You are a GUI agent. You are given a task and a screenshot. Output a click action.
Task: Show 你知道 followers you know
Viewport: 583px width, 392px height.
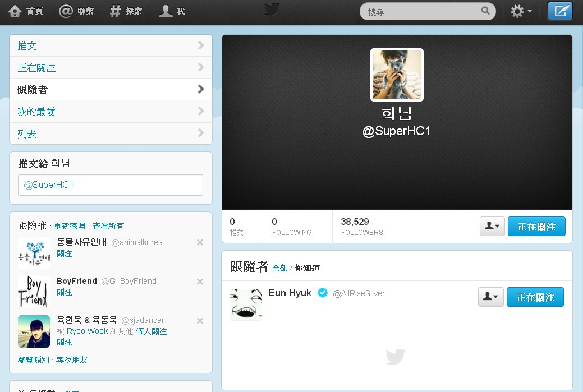307,268
